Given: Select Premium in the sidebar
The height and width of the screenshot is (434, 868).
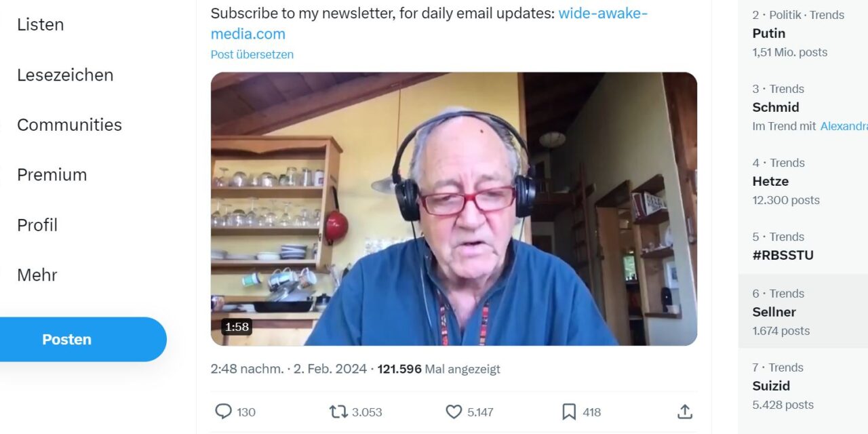Looking at the screenshot, I should [52, 175].
